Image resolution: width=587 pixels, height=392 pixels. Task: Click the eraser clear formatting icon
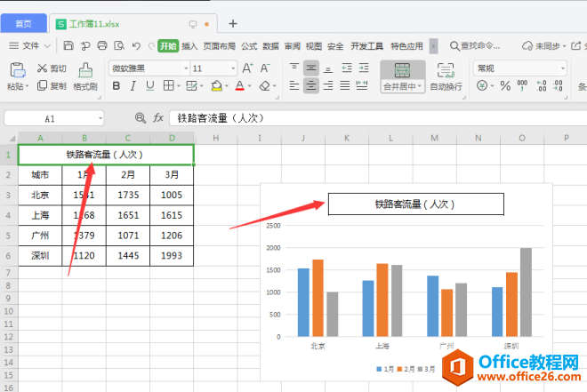265,86
